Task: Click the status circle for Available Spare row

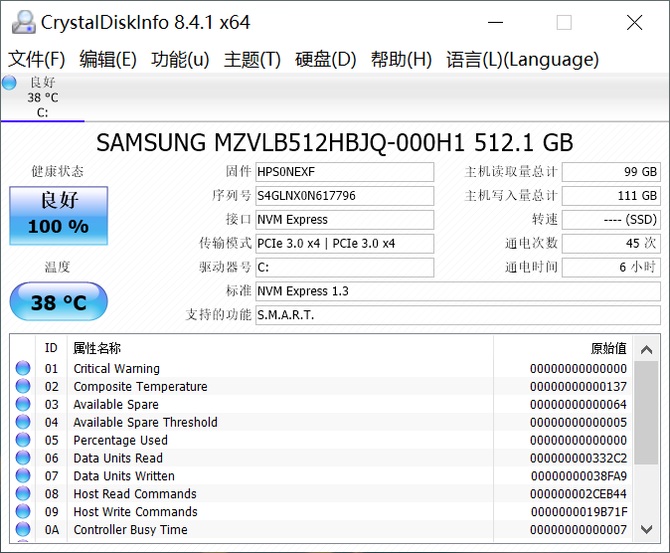Action: (23, 404)
